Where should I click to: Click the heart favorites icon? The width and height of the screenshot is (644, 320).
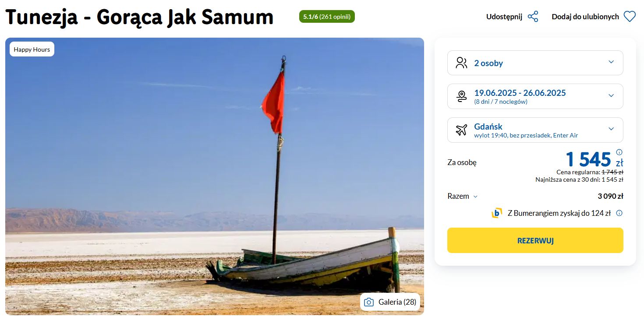[630, 17]
